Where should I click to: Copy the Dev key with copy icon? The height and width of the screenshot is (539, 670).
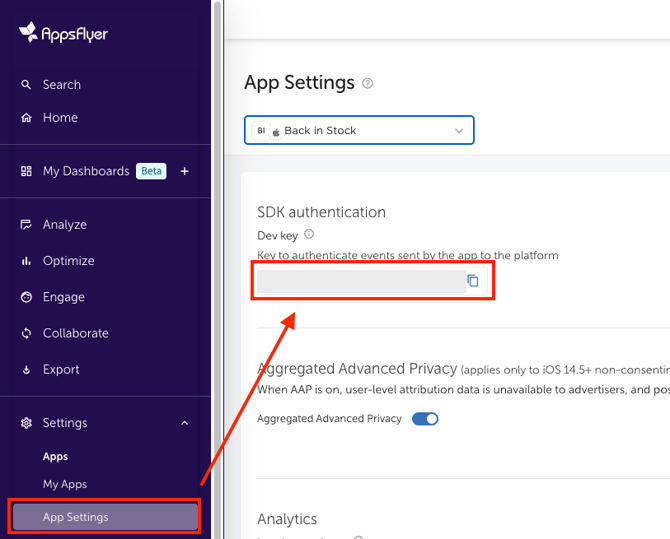(x=473, y=281)
